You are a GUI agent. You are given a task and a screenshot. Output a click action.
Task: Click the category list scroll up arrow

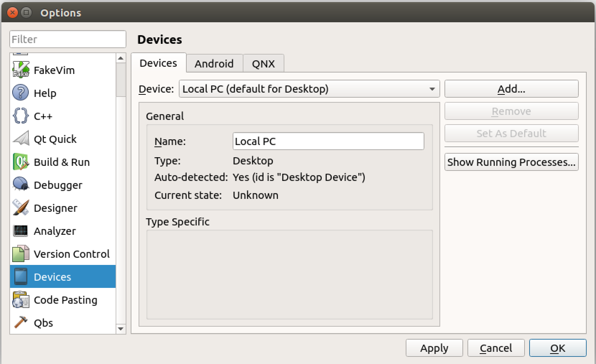(x=121, y=58)
